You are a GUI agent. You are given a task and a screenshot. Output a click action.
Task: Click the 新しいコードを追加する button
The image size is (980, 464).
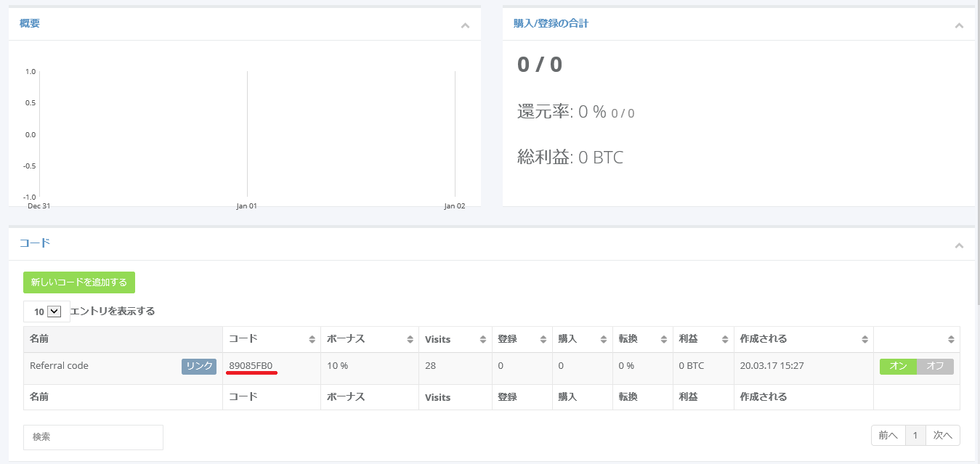click(x=79, y=282)
